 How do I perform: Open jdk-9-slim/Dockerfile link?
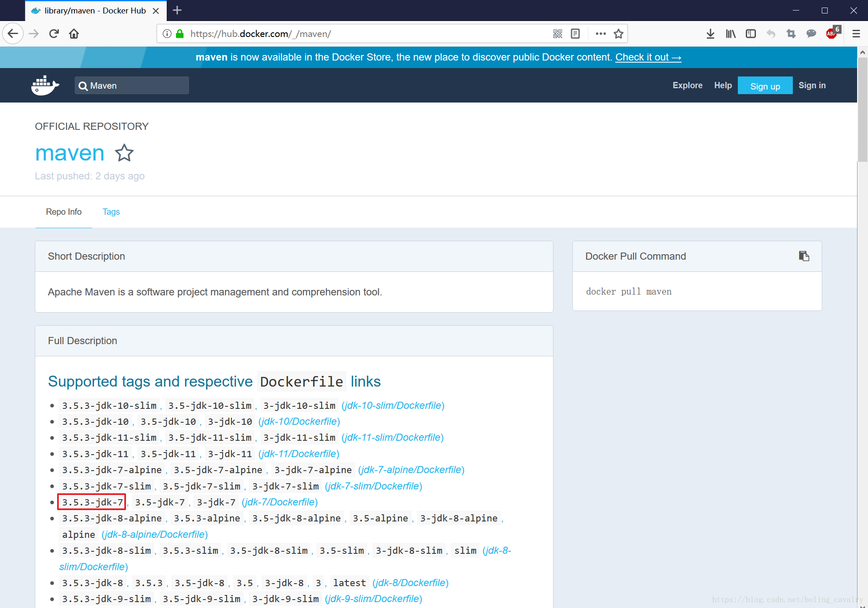tap(374, 599)
